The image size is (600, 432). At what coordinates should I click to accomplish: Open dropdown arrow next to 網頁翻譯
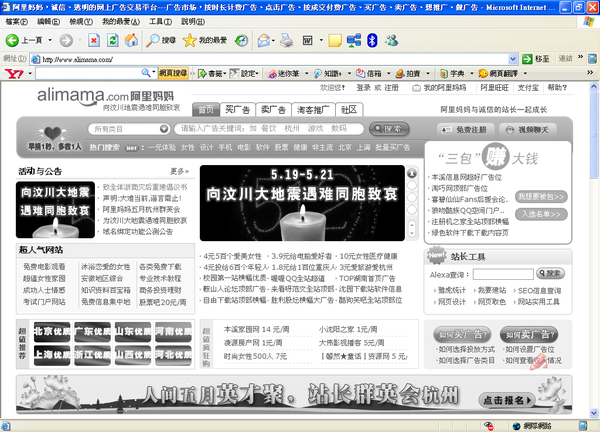525,73
